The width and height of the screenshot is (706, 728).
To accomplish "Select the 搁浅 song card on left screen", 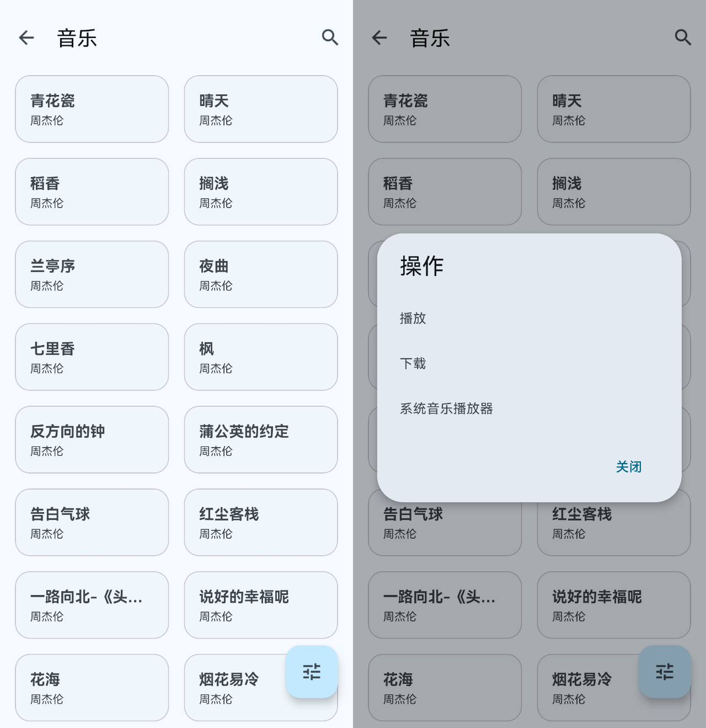I will click(x=261, y=192).
